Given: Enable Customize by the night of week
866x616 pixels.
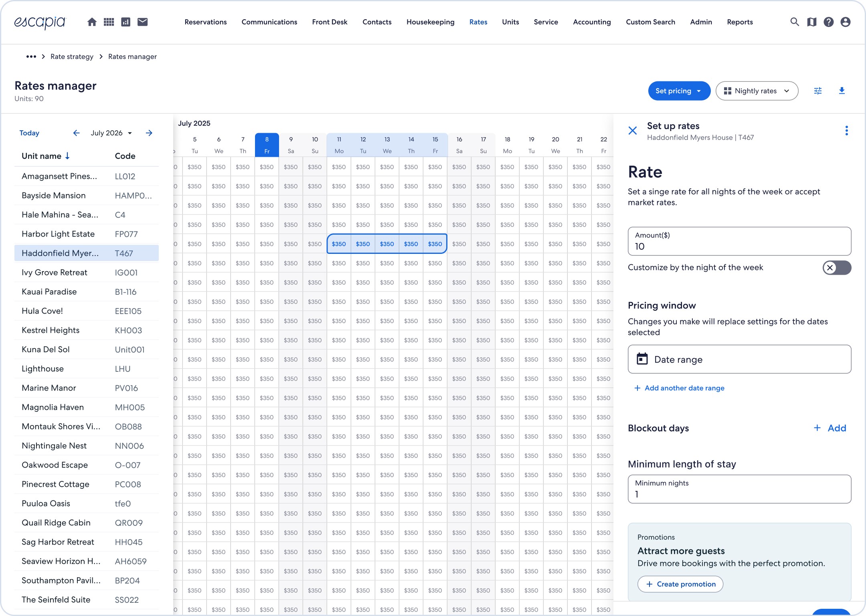Looking at the screenshot, I should tap(837, 267).
